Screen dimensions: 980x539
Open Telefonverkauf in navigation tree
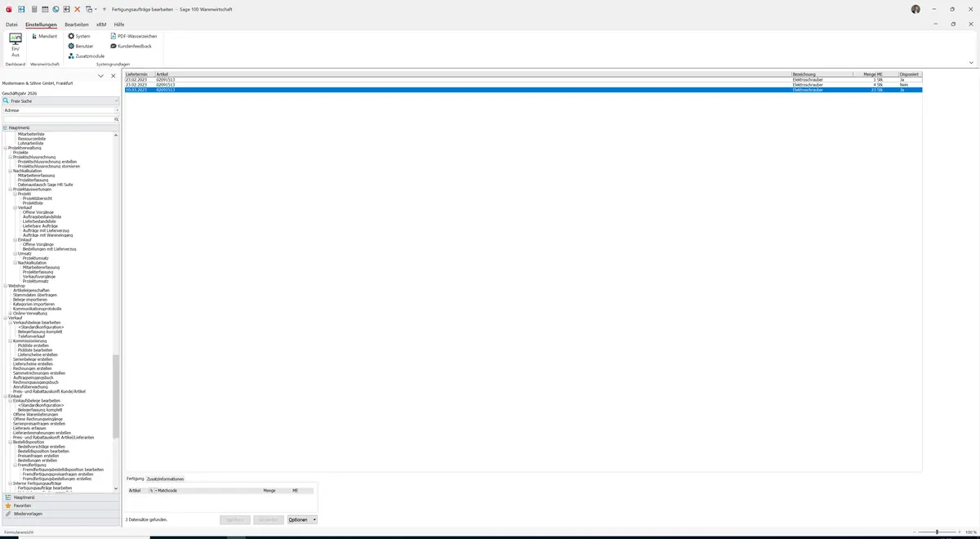coord(32,336)
